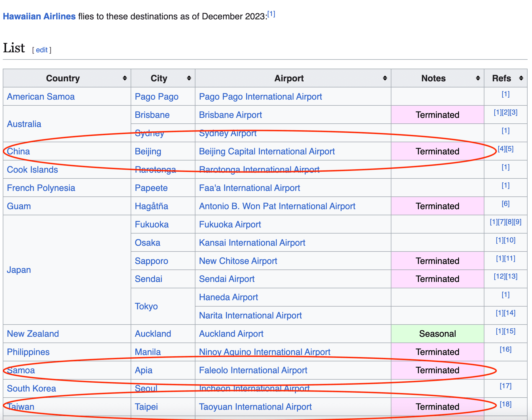The height and width of the screenshot is (420, 532).
Task: Open Faa'a International Airport link
Action: (249, 188)
